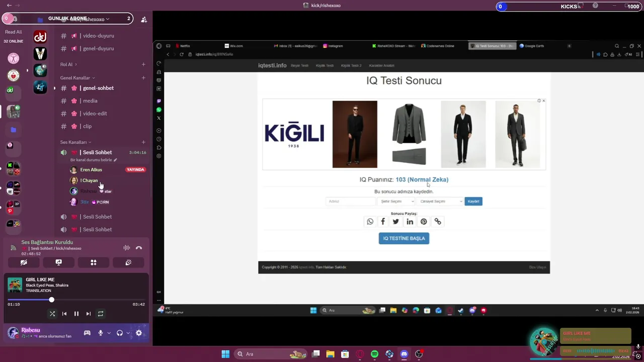
Task: Click the noise suppression waveform icon
Action: point(127,248)
